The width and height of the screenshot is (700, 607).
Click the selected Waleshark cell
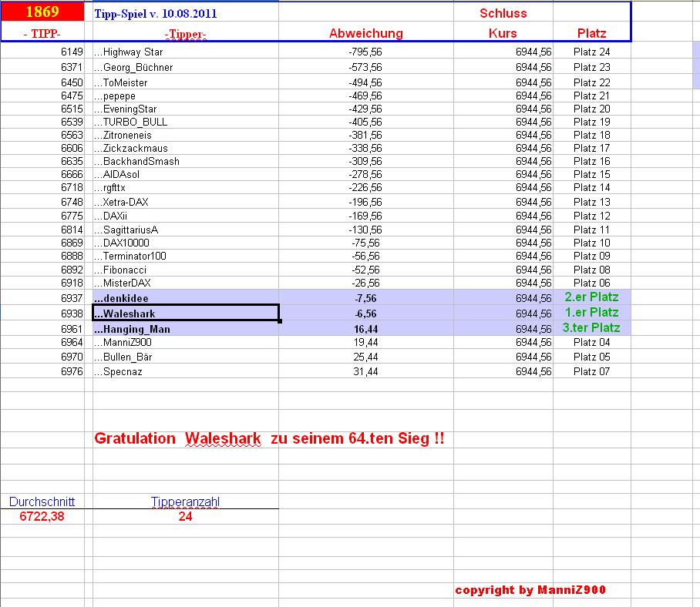click(x=185, y=313)
